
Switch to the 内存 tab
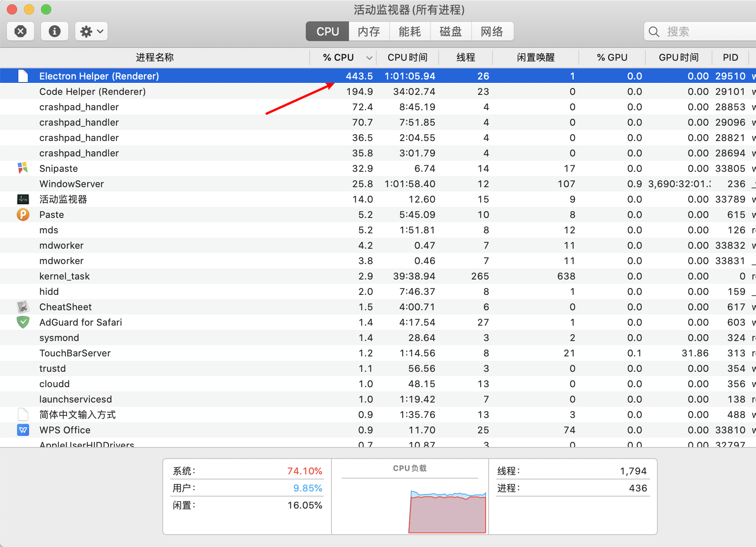(x=368, y=31)
